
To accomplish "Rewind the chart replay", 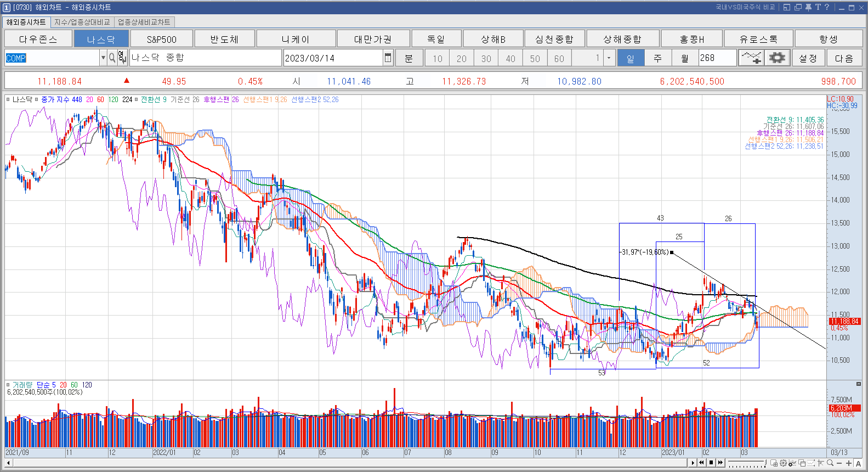I will tap(701, 463).
